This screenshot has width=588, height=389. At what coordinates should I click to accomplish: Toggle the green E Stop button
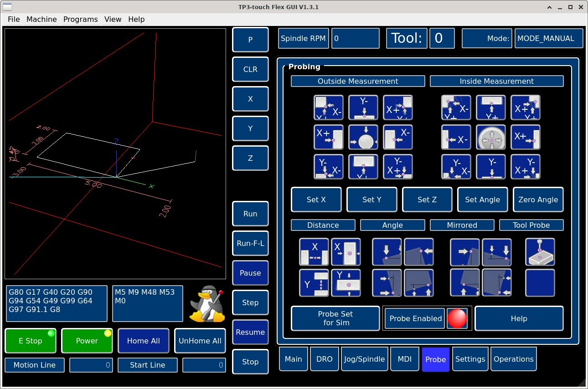pos(31,341)
